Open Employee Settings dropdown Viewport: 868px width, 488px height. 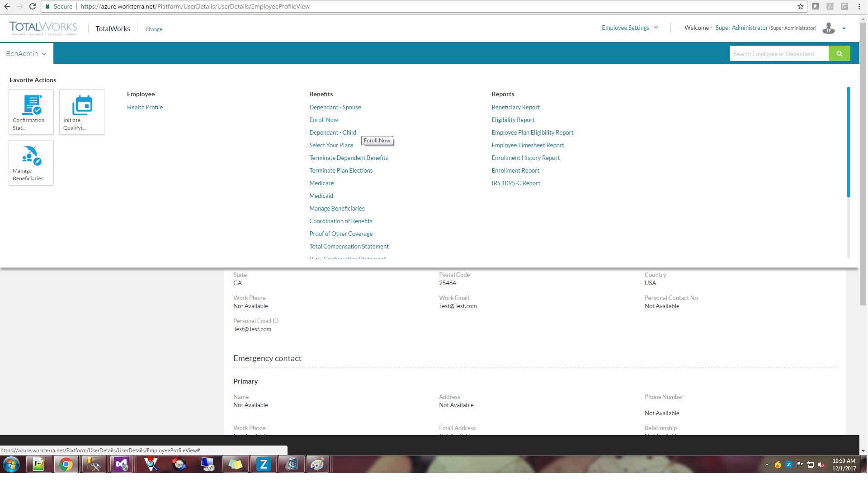pos(630,28)
